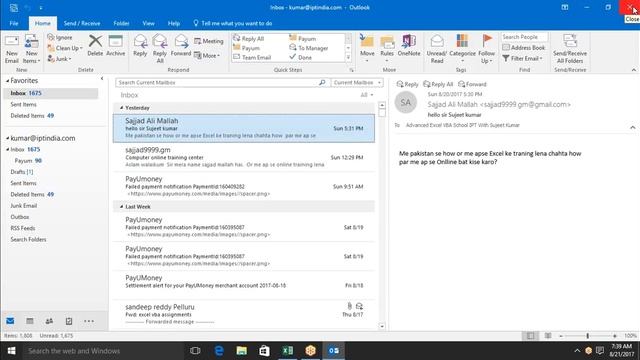Image resolution: width=640 pixels, height=360 pixels.
Task: Select Team Email quick step
Action: (x=252, y=58)
